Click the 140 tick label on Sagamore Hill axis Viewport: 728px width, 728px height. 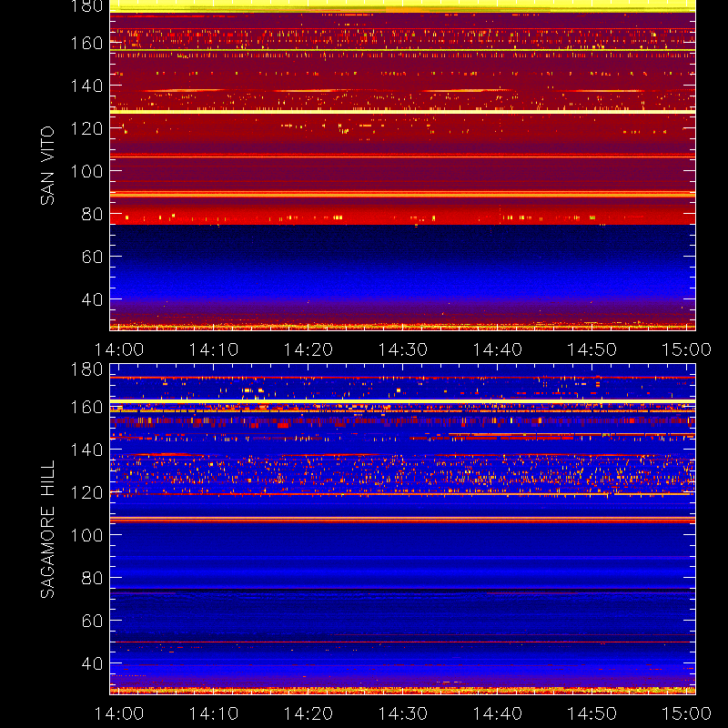coord(86,450)
